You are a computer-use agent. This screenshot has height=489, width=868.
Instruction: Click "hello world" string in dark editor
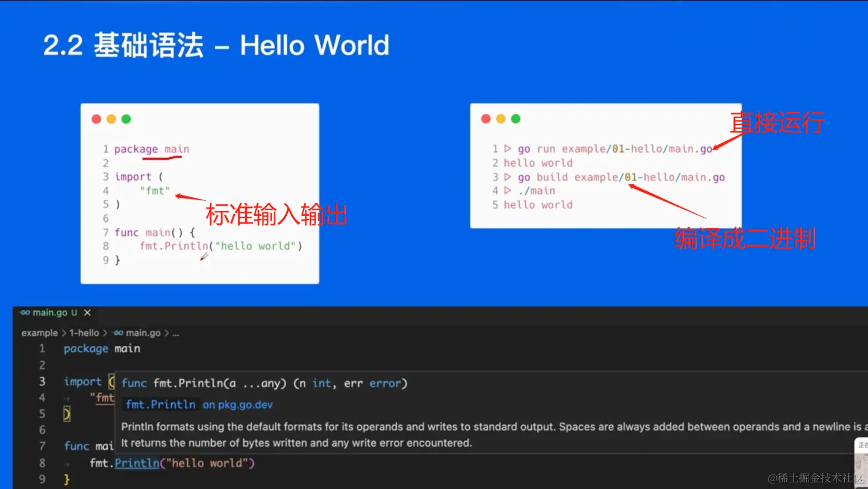206,463
